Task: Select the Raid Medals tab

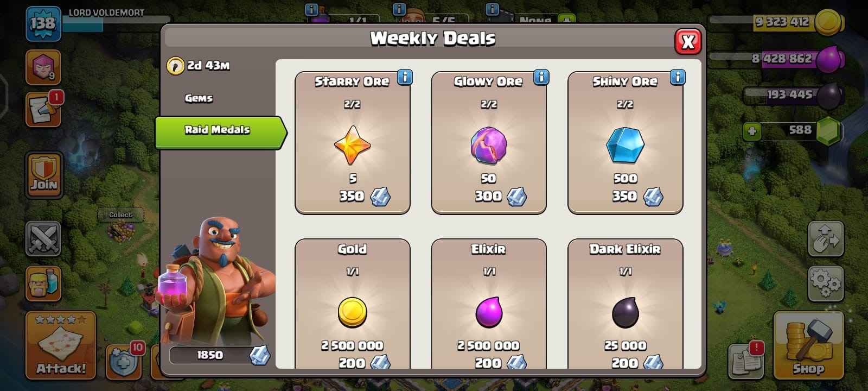Action: pyautogui.click(x=220, y=131)
